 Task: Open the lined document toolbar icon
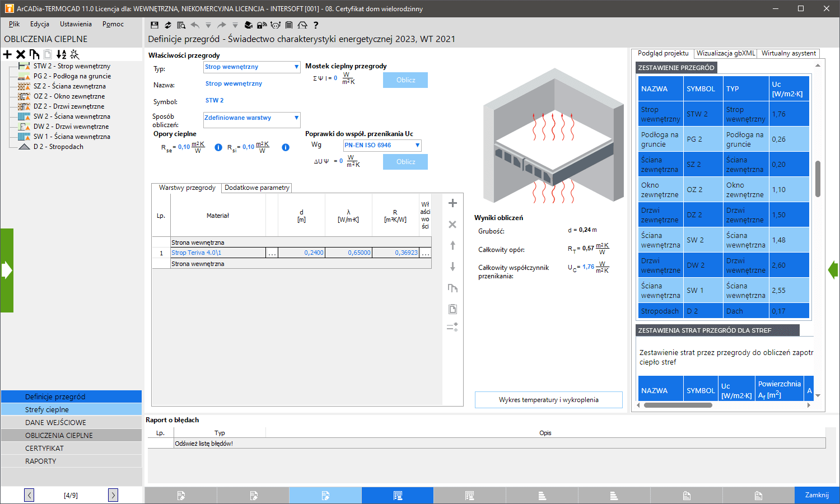(289, 25)
